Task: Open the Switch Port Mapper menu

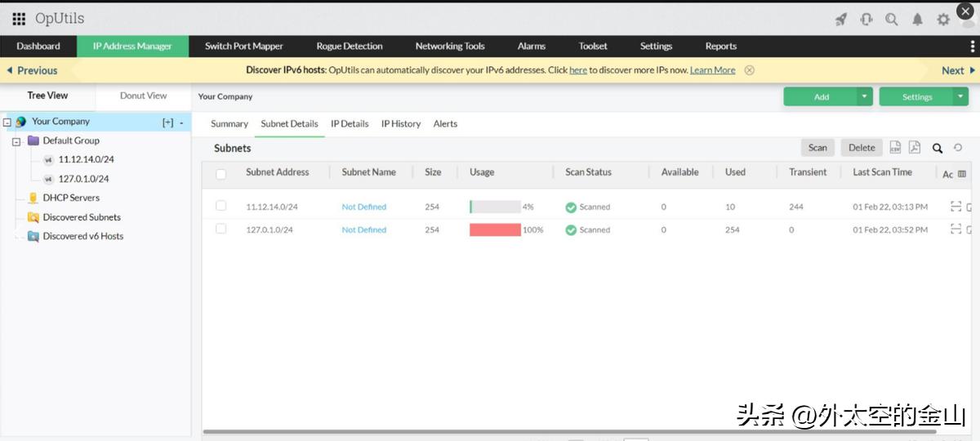Action: [243, 46]
